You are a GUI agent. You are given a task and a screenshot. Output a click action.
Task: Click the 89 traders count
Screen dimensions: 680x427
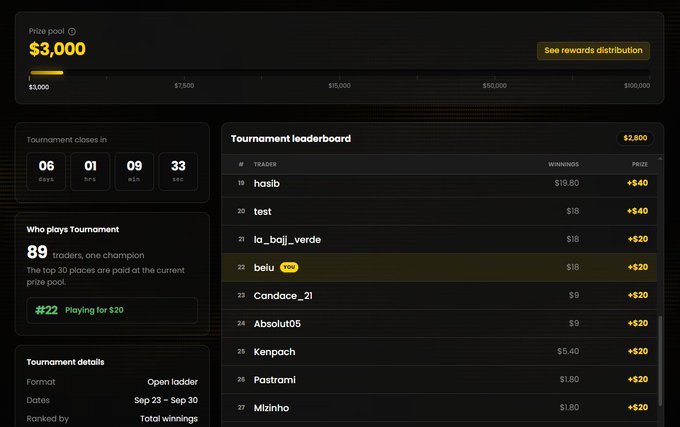(37, 252)
